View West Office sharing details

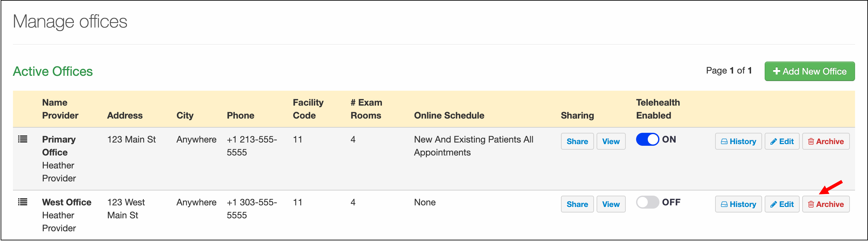(611, 204)
